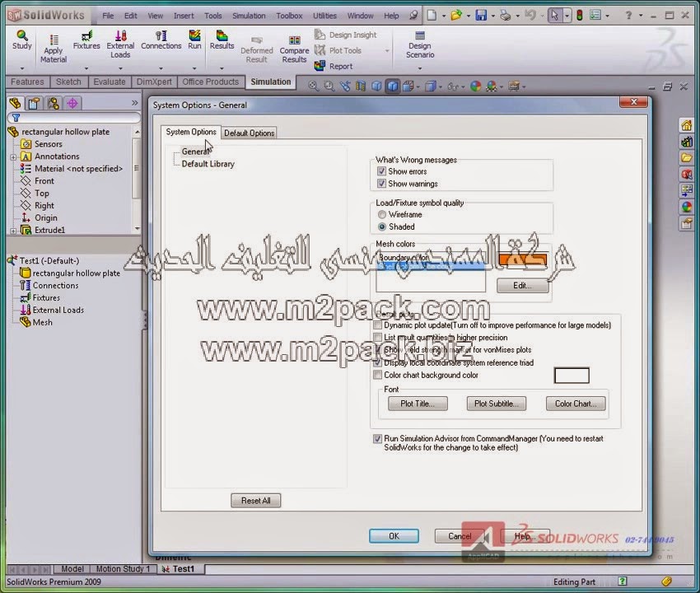
Task: Click the New document icon
Action: pyautogui.click(x=432, y=16)
